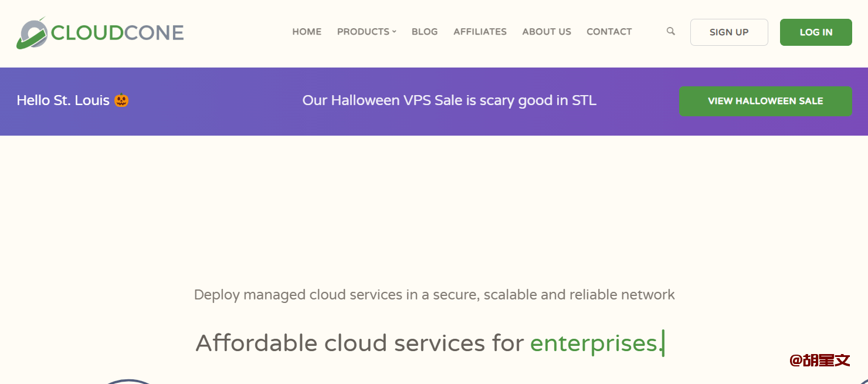The image size is (868, 384).
Task: Click the "Deploy managed cloud services" tagline
Action: click(x=434, y=294)
